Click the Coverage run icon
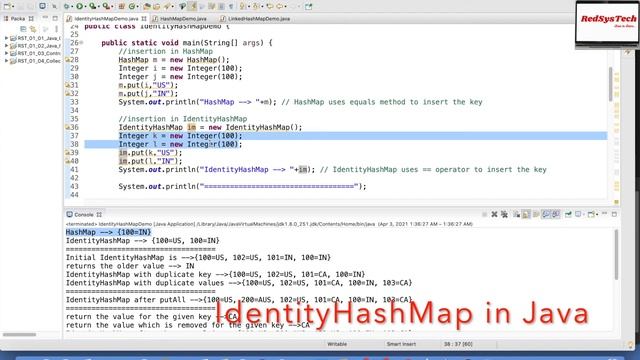 (x=93, y=6)
